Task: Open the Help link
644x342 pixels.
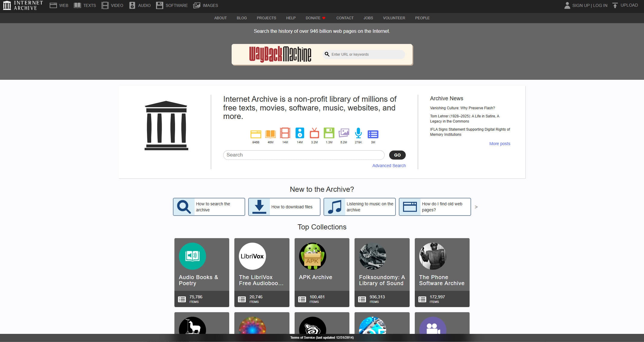Action: (291, 18)
